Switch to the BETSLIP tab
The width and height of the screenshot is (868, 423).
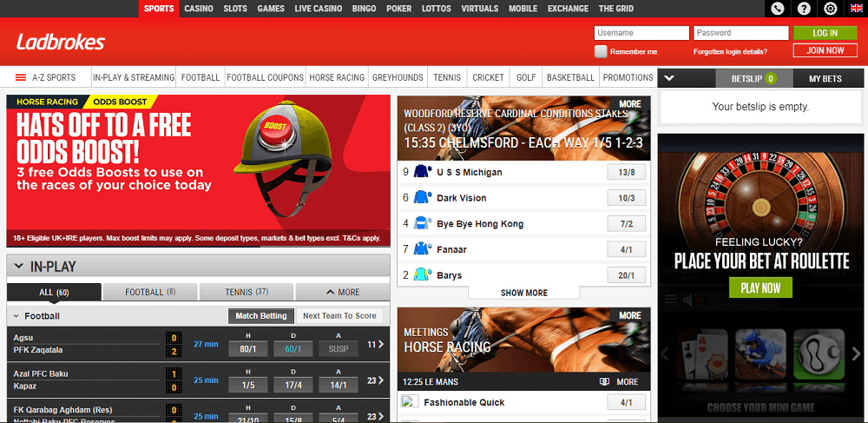pos(754,79)
